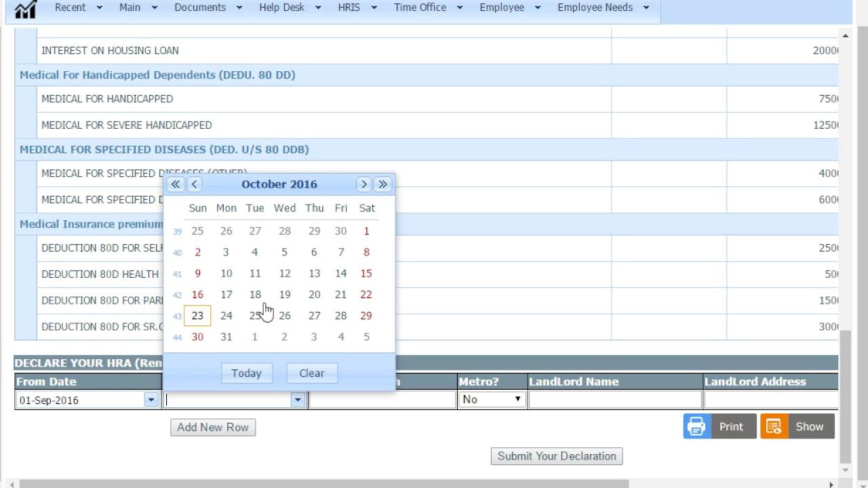Image resolution: width=868 pixels, height=488 pixels.
Task: Click the LandLord Name input field
Action: [x=615, y=400]
